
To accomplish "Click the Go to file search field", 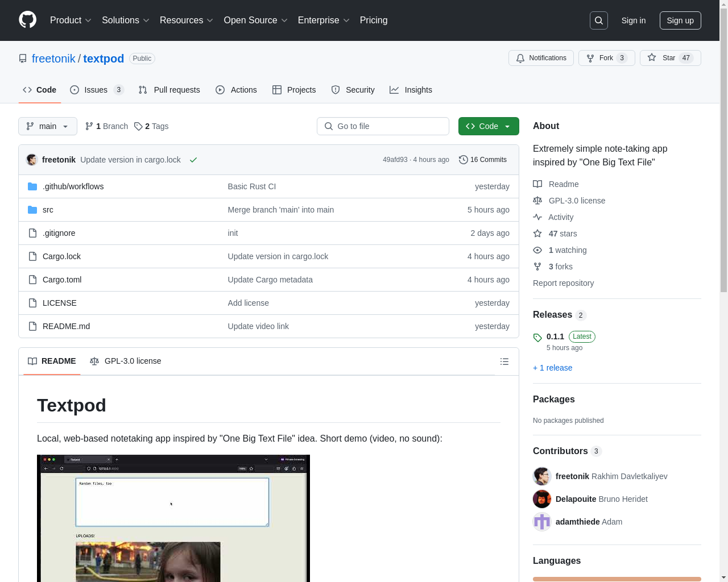I will tap(383, 126).
